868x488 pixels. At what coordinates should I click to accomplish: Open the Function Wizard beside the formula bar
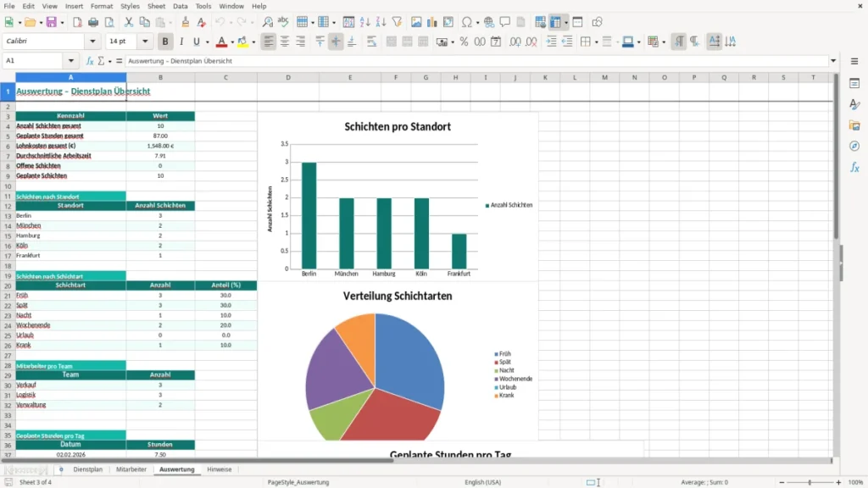pos(90,61)
